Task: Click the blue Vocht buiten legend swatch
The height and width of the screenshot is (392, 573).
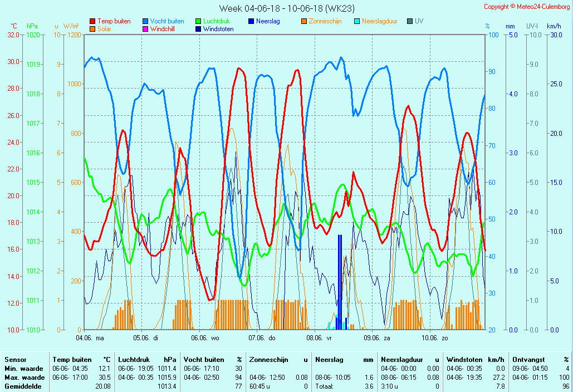Action: click(x=146, y=22)
